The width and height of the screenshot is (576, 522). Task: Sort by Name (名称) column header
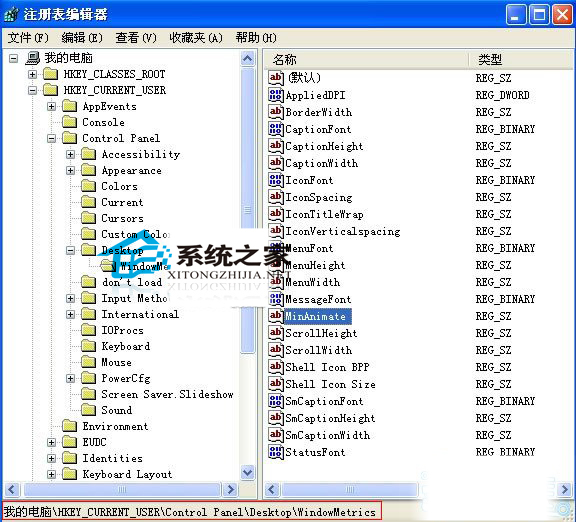click(366, 60)
